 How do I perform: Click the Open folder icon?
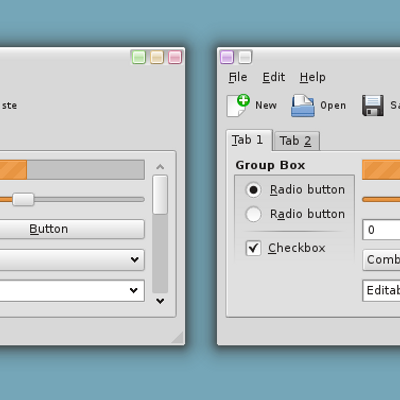(x=303, y=105)
